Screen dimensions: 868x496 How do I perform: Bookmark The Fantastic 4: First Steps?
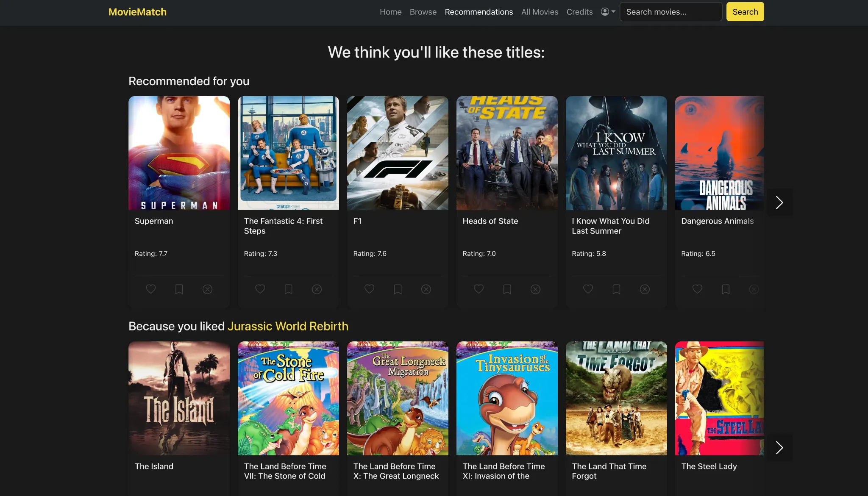pyautogui.click(x=288, y=289)
